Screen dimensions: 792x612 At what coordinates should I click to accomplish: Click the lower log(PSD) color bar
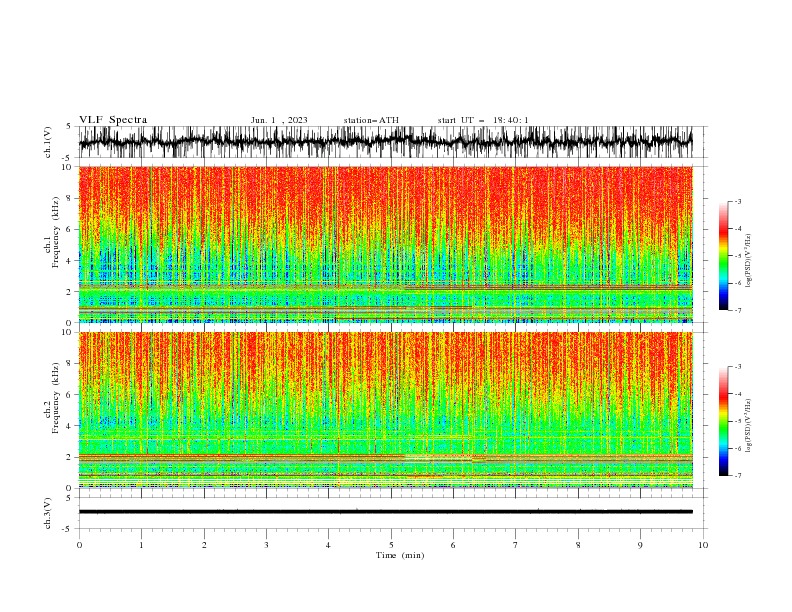pyautogui.click(x=724, y=421)
